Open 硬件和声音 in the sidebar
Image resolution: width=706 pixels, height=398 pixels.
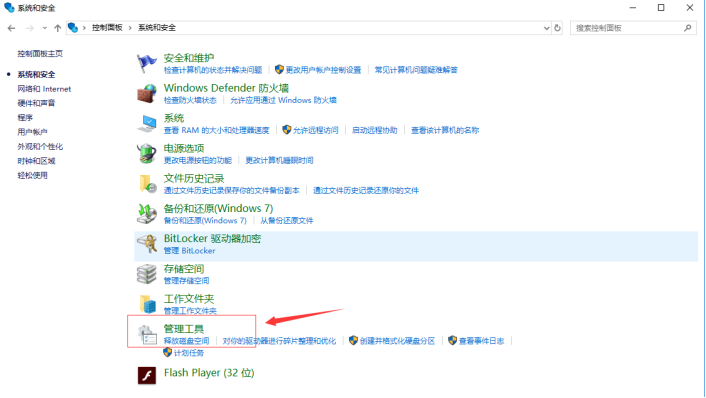36,103
